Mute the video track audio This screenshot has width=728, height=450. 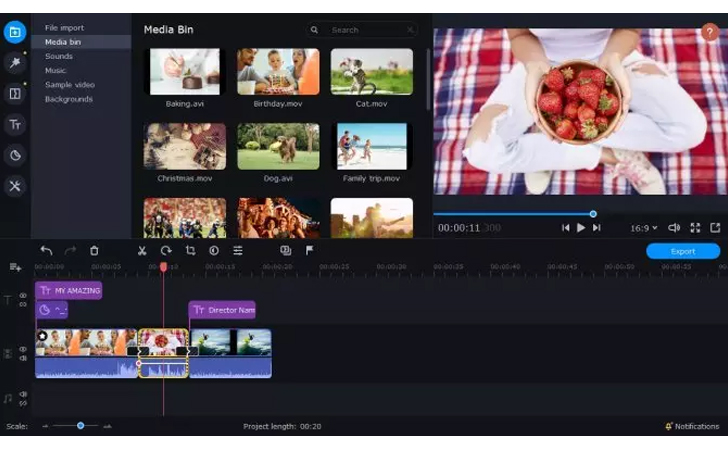pos(23,358)
